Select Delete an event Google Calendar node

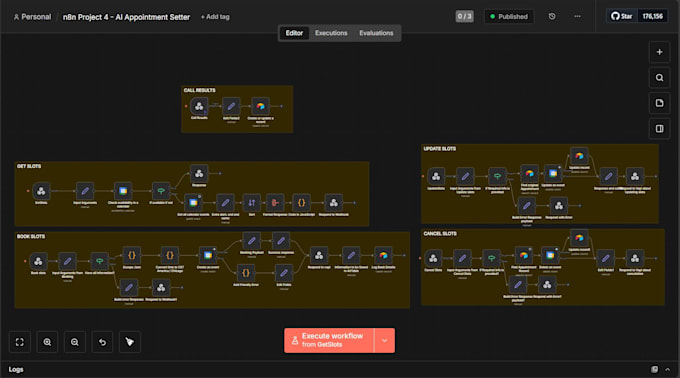550,255
